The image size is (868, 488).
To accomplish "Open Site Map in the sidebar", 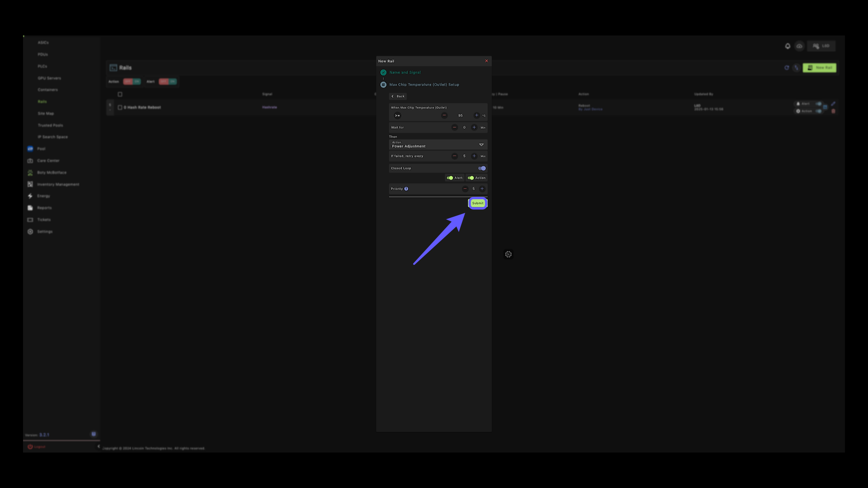I will pos(46,113).
